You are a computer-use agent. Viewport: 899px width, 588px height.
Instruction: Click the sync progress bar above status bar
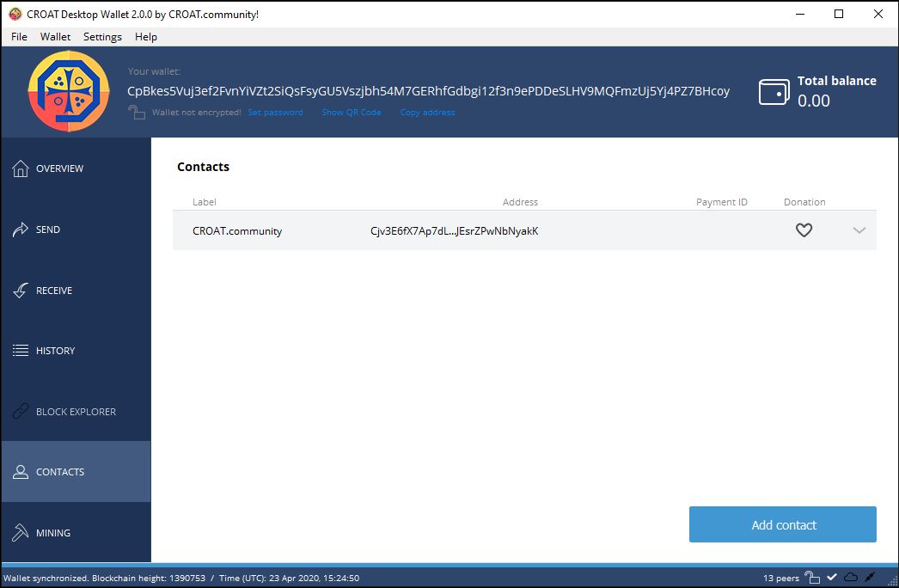coord(449,565)
